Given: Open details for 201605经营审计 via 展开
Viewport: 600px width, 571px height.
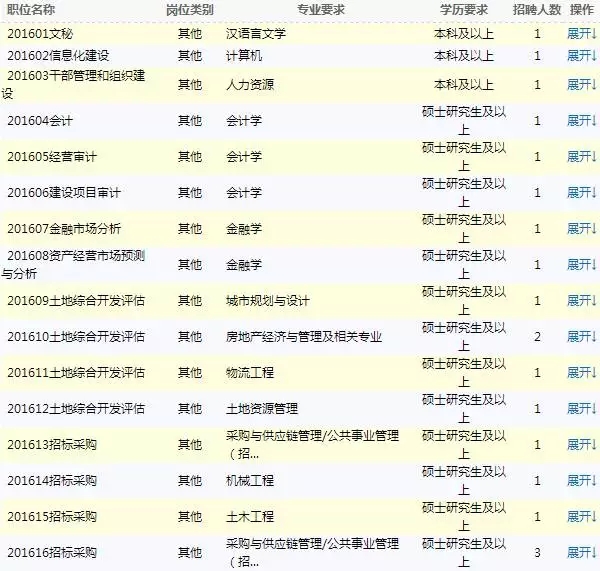Looking at the screenshot, I should [x=581, y=157].
